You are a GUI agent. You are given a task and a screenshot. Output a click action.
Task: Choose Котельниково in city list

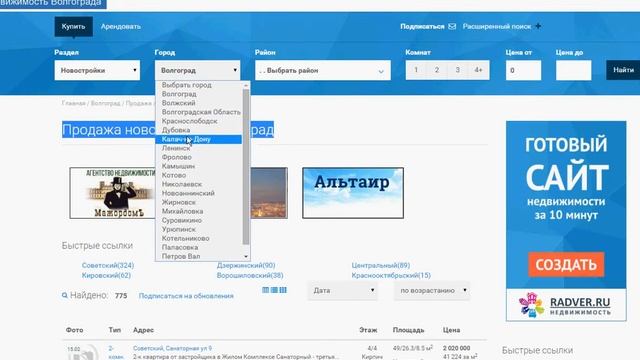[x=199, y=238]
